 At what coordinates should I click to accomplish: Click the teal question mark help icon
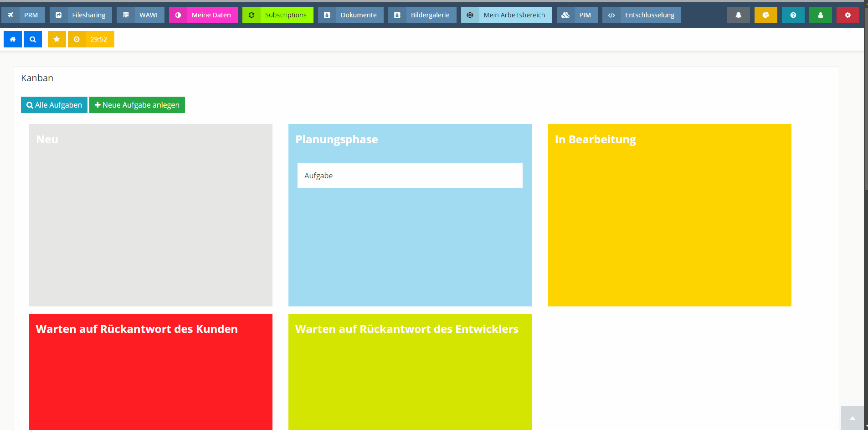tap(793, 15)
